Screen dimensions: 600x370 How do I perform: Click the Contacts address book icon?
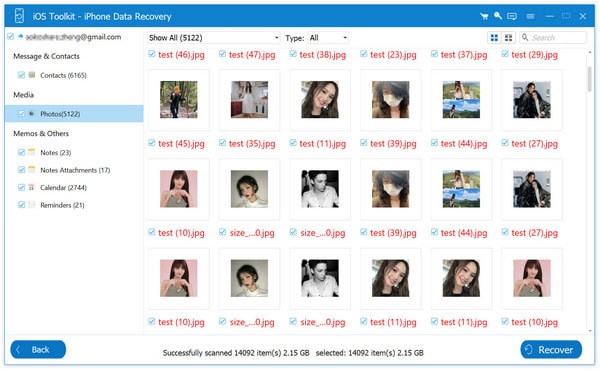(x=32, y=75)
